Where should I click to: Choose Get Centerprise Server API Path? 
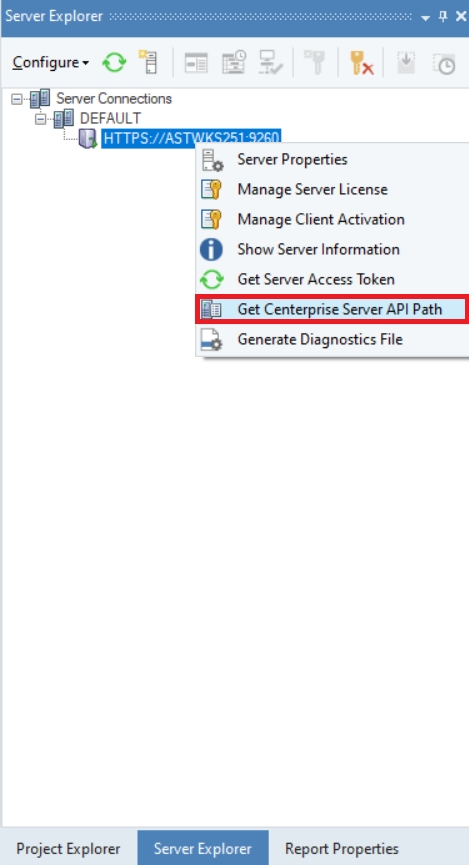coord(332,309)
